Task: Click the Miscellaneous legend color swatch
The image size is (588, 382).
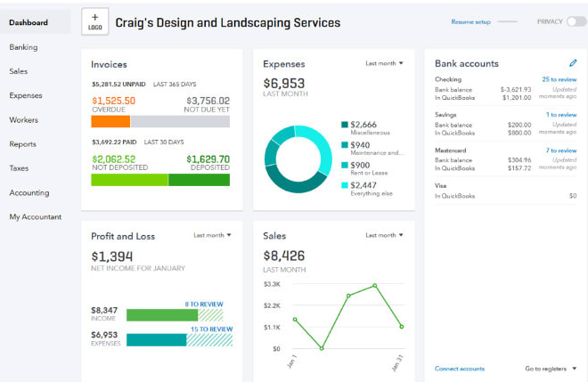Action: pos(345,125)
